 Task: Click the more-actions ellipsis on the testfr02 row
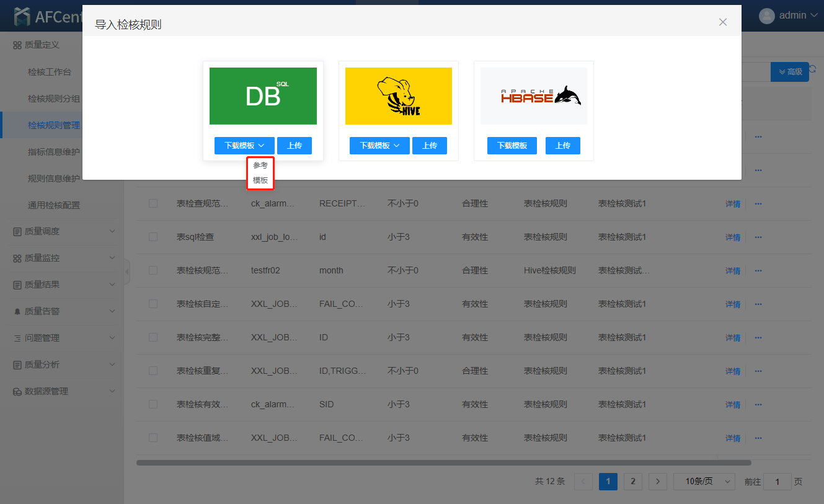(x=758, y=271)
